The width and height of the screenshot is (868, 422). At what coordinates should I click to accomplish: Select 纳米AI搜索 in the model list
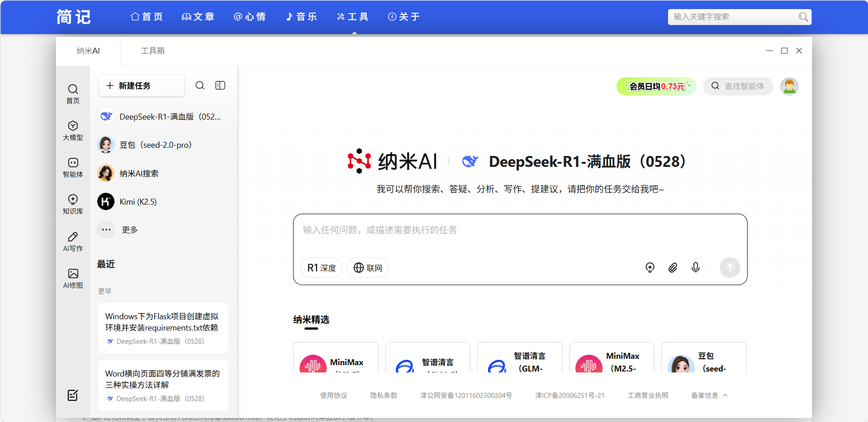(164, 173)
